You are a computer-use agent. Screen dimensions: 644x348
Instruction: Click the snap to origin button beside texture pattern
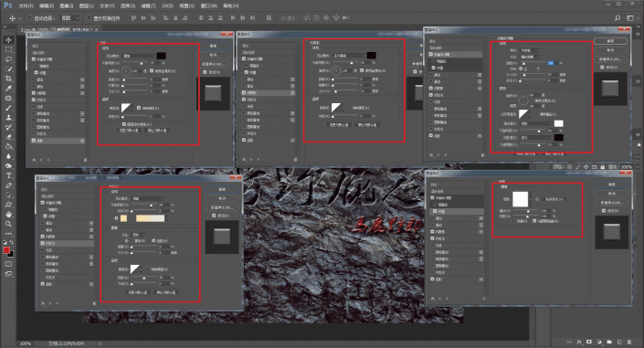pyautogui.click(x=555, y=199)
